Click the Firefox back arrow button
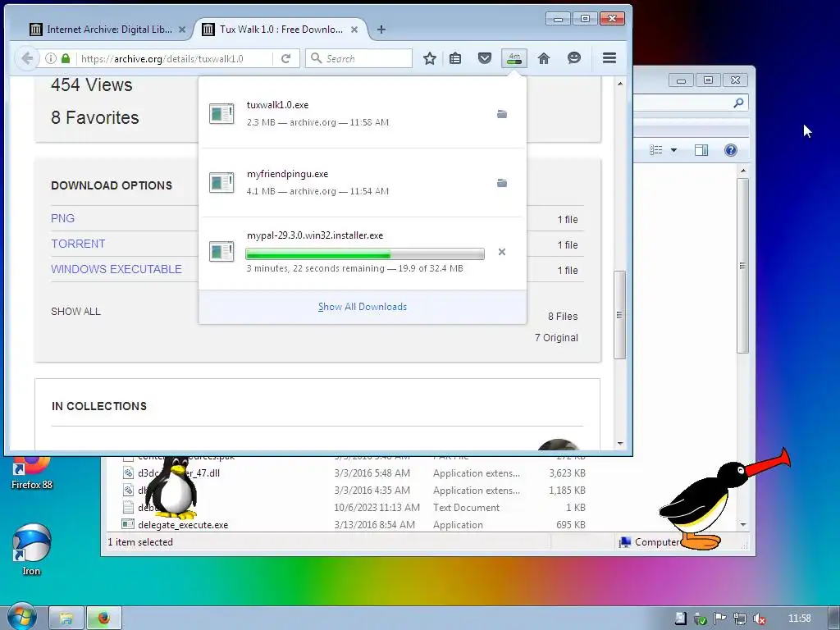The image size is (840, 630). tap(26, 58)
